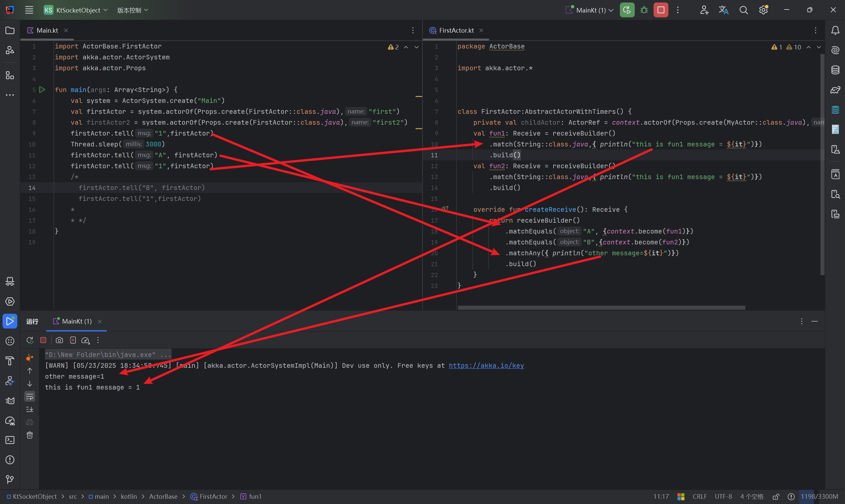Open Main.kt editor tab options menu
The height and width of the screenshot is (504, 845).
pos(413,31)
